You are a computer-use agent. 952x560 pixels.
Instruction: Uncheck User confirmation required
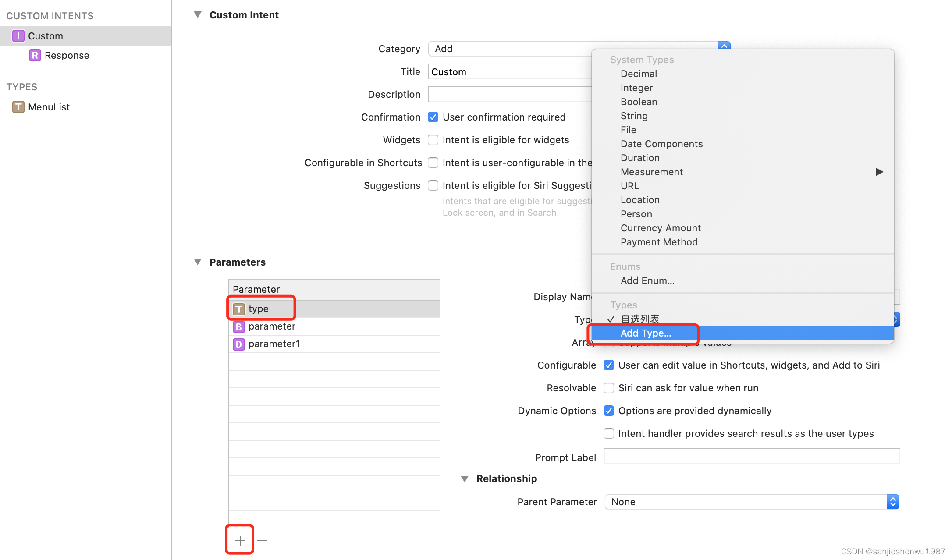click(x=433, y=117)
